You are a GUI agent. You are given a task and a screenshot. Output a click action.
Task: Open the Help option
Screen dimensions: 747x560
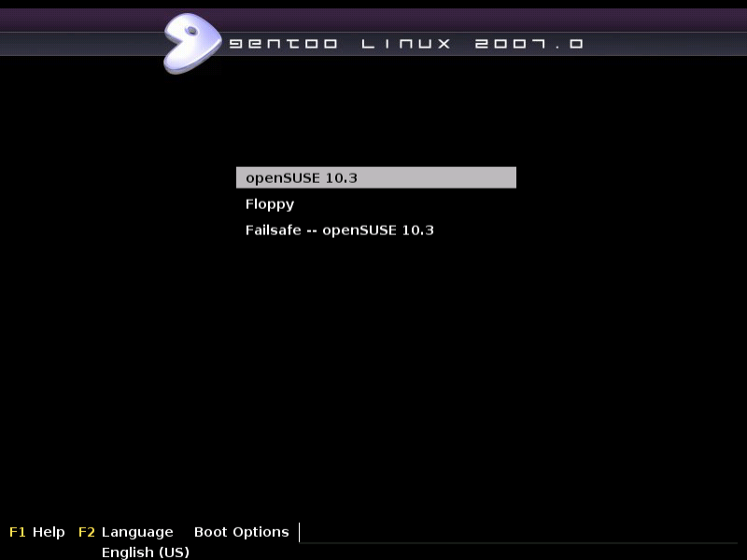click(49, 532)
